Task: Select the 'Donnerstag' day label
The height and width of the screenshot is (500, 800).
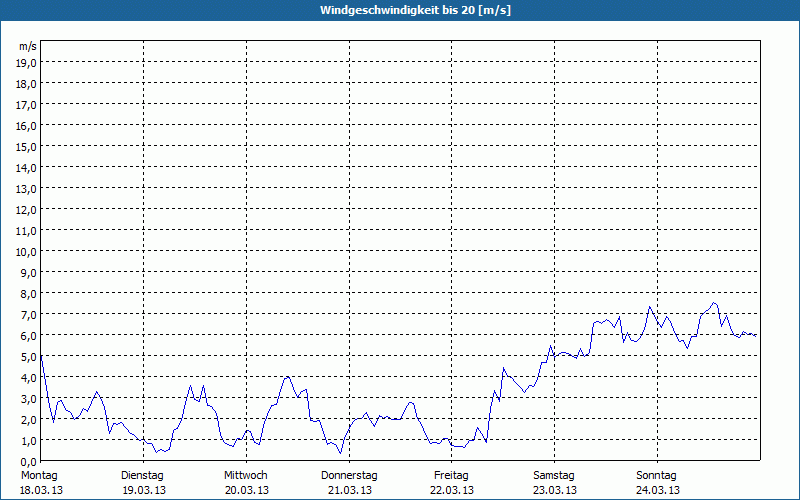Action: click(349, 476)
